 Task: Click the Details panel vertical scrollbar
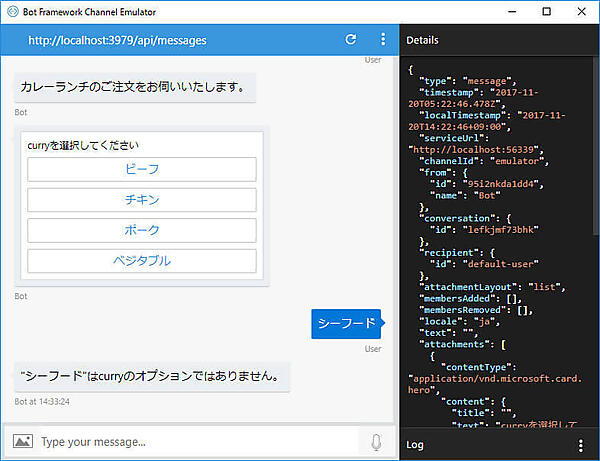(x=595, y=150)
